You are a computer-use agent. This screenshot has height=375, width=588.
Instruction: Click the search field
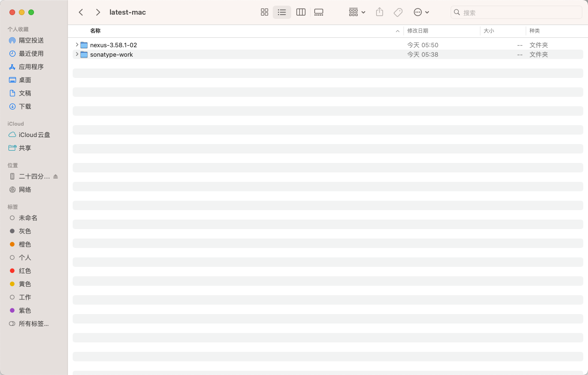[519, 13]
